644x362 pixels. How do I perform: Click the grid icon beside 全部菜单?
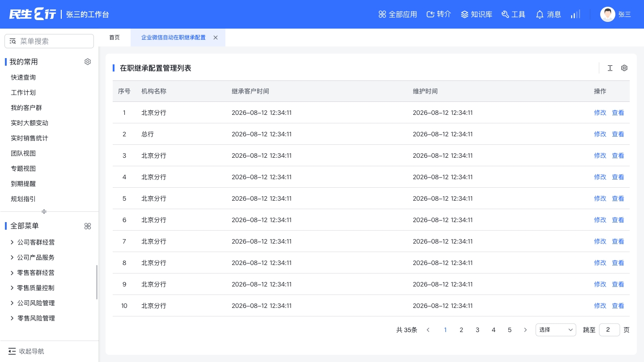click(x=88, y=226)
